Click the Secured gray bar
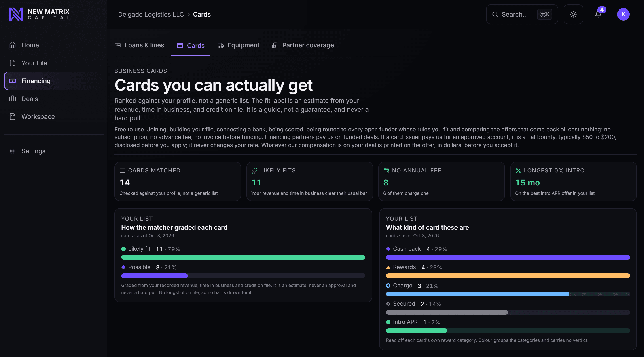Image resolution: width=644 pixels, height=357 pixels. click(x=447, y=312)
